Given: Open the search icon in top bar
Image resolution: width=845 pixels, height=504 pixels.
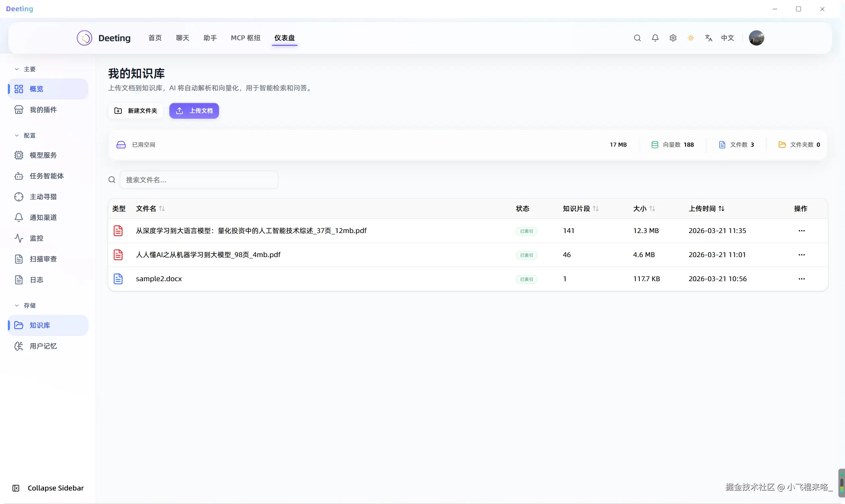Looking at the screenshot, I should point(637,38).
